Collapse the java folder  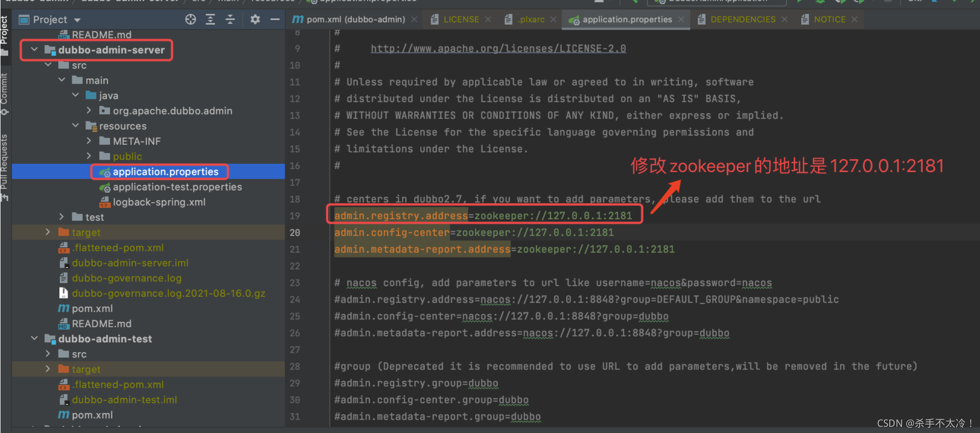tap(76, 95)
